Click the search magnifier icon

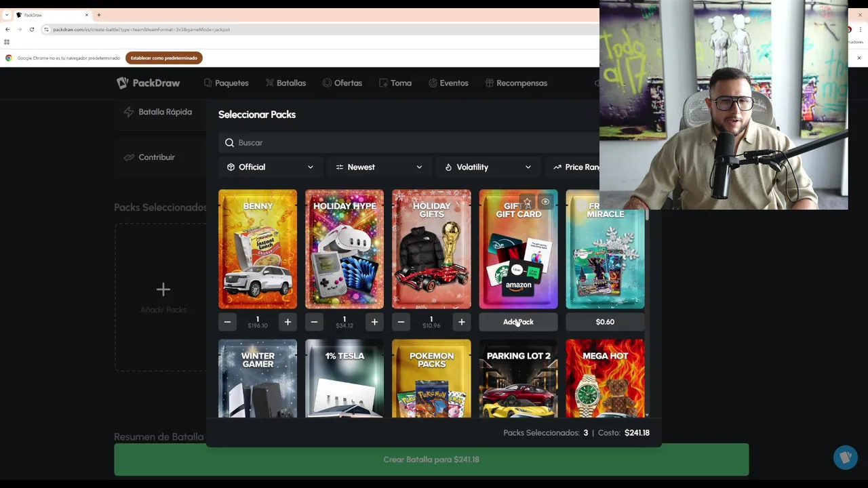[x=229, y=142]
